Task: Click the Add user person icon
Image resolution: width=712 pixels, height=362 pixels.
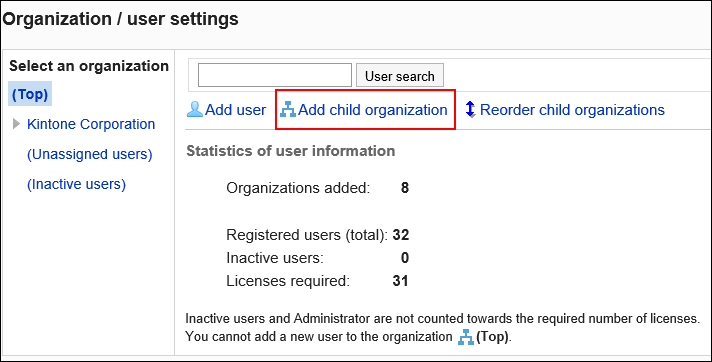Action: 195,109
